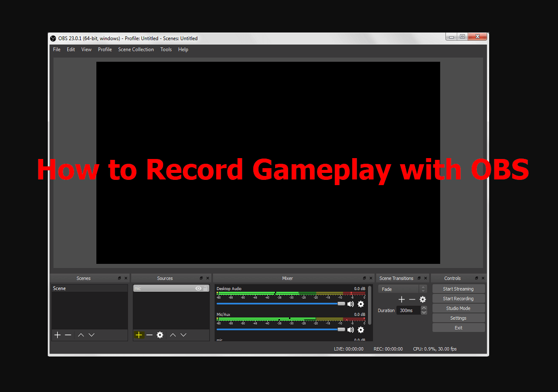
Task: Adjust Mic/Aux volume slider
Action: pyautogui.click(x=281, y=329)
